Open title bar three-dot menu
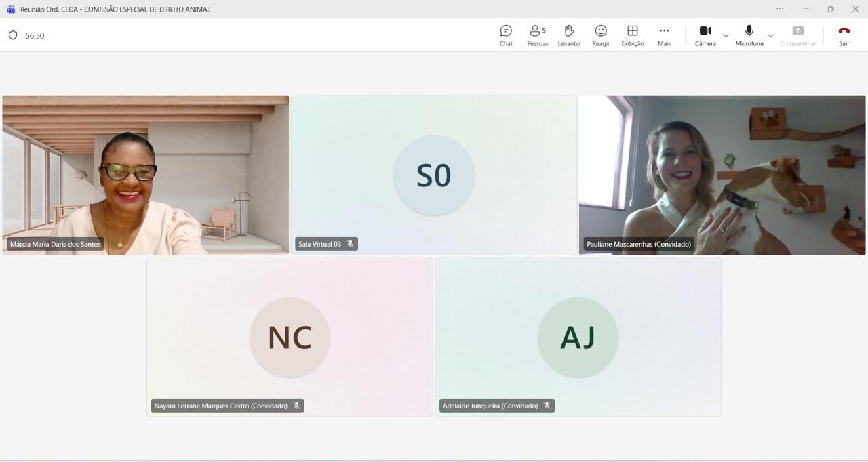The image size is (868, 462). [780, 9]
